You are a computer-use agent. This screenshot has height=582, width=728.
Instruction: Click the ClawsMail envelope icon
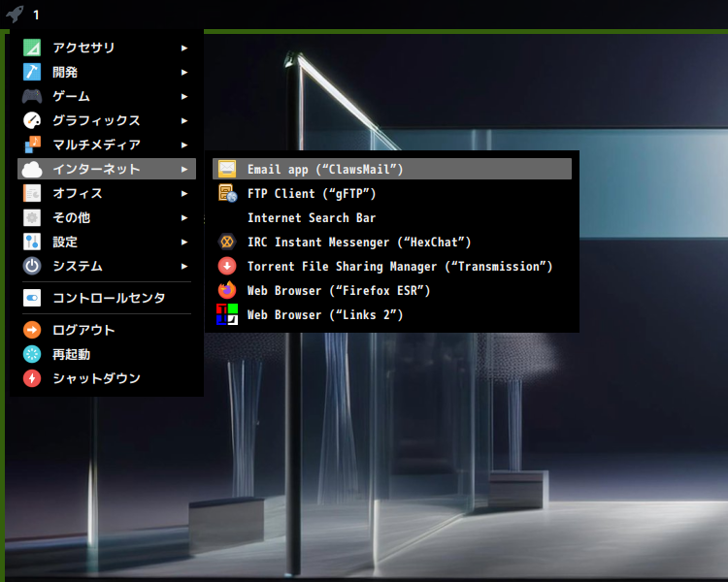(x=227, y=169)
